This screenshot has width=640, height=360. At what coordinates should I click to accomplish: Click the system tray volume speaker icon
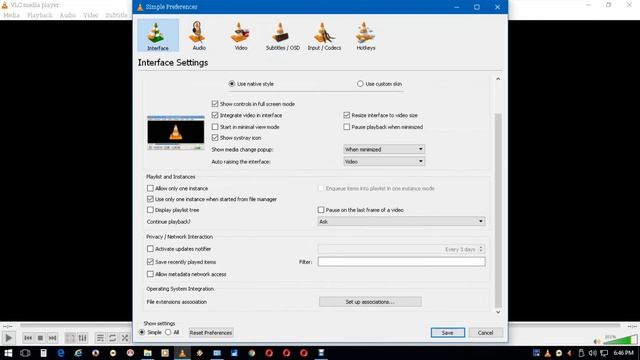pyautogui.click(x=592, y=353)
